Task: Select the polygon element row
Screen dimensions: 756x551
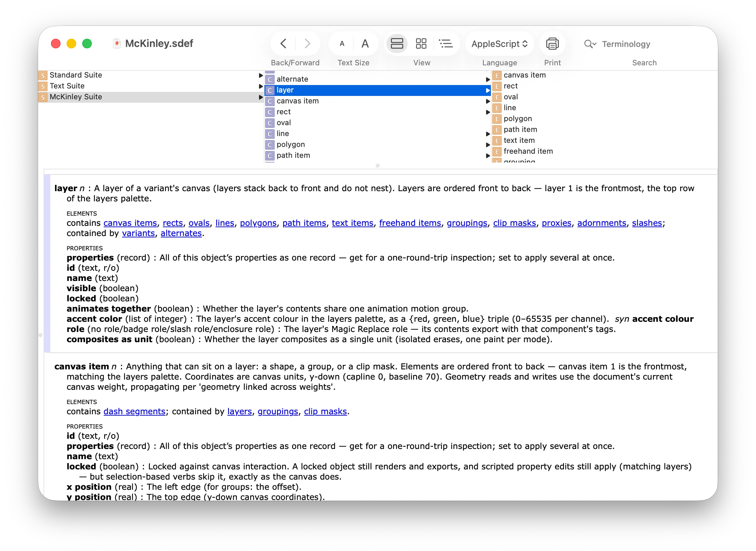Action: click(604, 119)
